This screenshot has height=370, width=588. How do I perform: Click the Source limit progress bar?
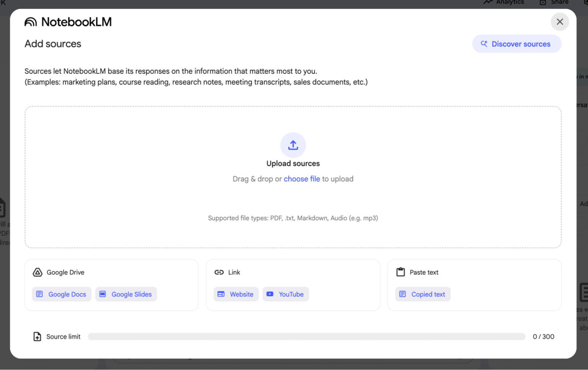[306, 337]
